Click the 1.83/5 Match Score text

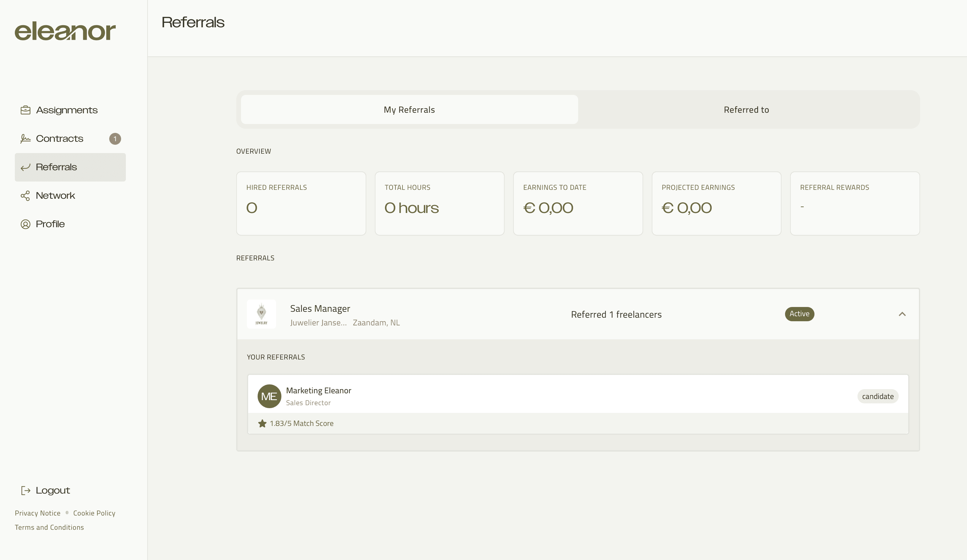pyautogui.click(x=302, y=424)
